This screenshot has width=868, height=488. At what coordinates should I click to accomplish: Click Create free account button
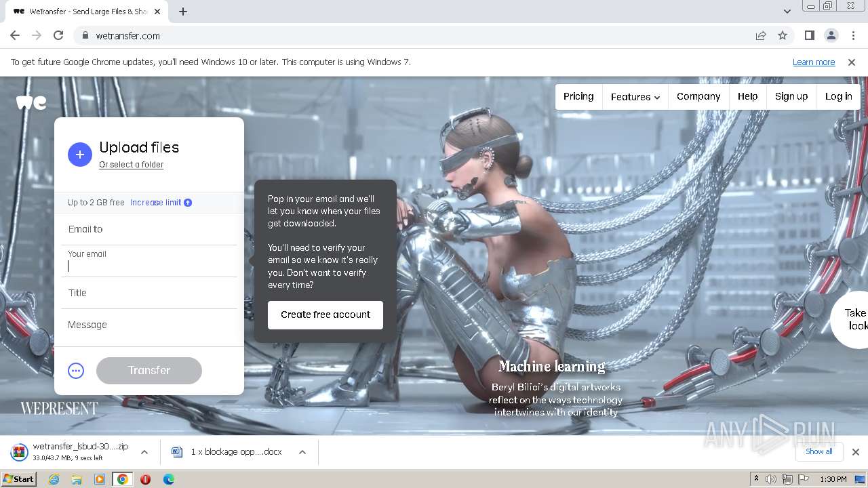pos(325,315)
